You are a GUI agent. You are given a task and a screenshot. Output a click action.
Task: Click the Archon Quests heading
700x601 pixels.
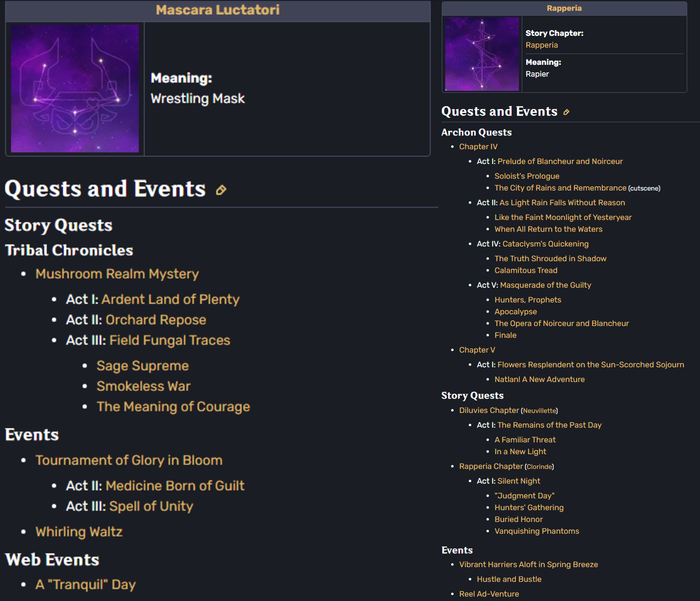(x=477, y=133)
